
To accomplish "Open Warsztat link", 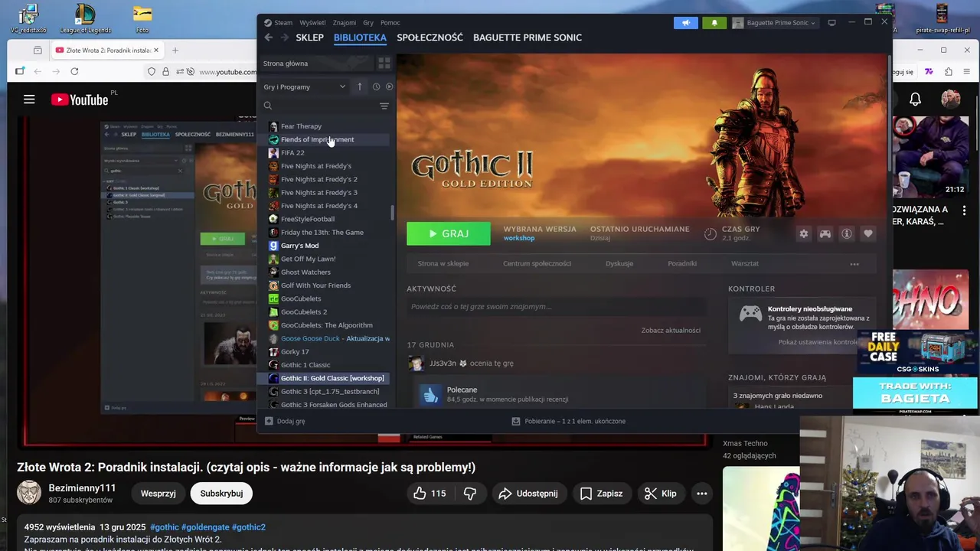I will coord(745,263).
